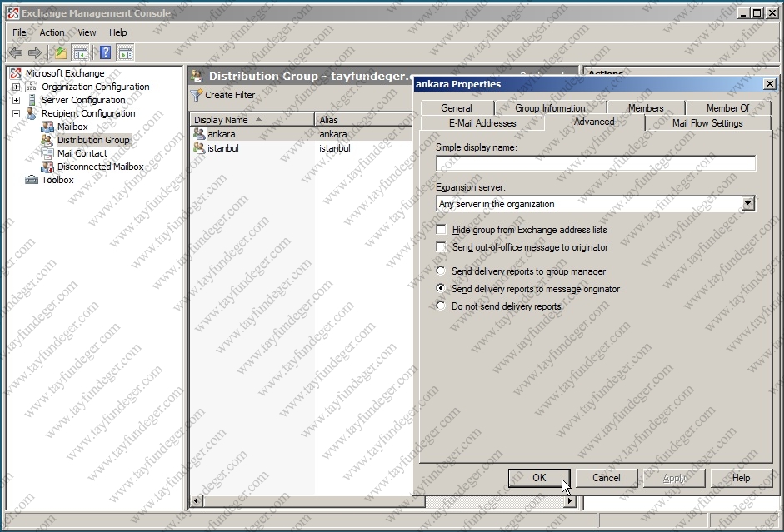Click the Exchange Management Console title bar icon
The height and width of the screenshot is (532, 784).
point(13,13)
